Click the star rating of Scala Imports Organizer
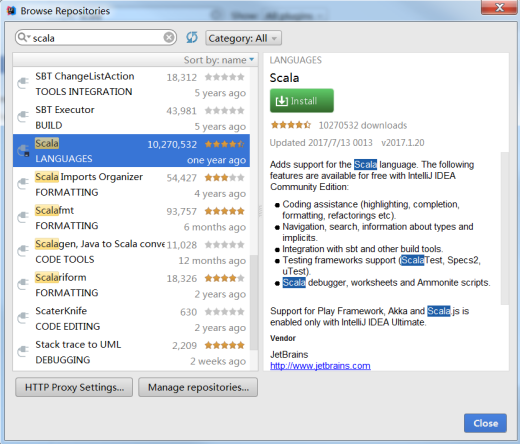This screenshot has width=521, height=445. (x=224, y=177)
